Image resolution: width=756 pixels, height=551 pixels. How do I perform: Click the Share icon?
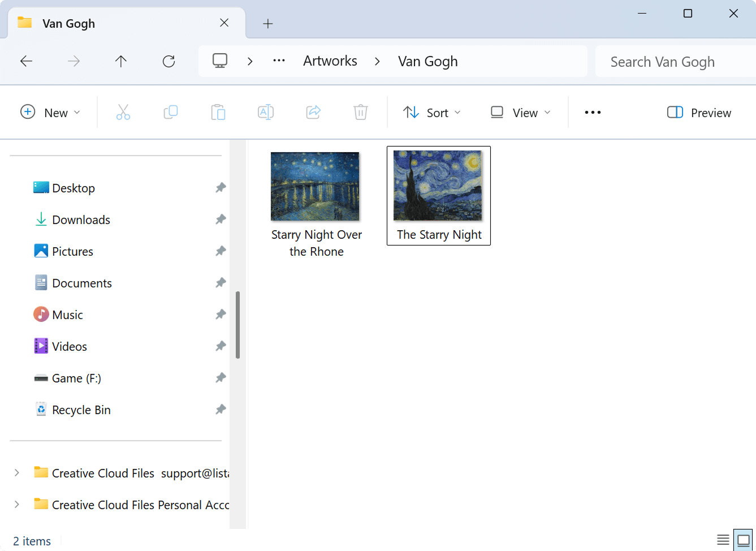(x=313, y=112)
